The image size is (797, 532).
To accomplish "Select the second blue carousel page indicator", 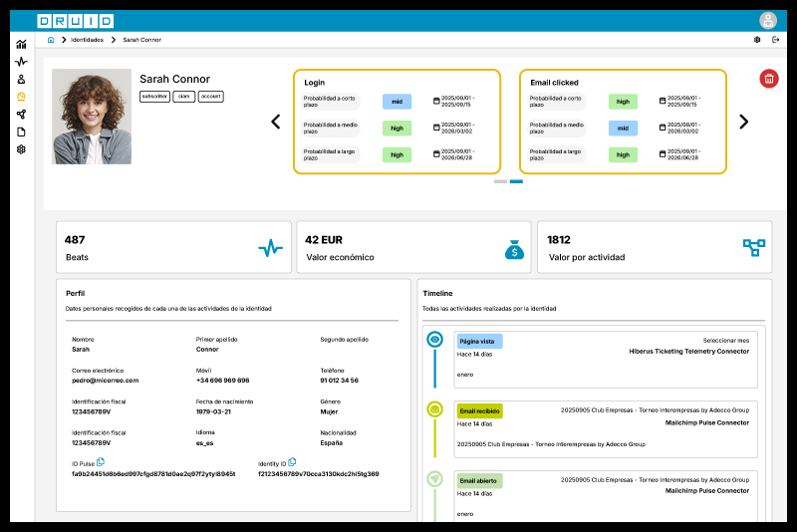I will point(516,181).
